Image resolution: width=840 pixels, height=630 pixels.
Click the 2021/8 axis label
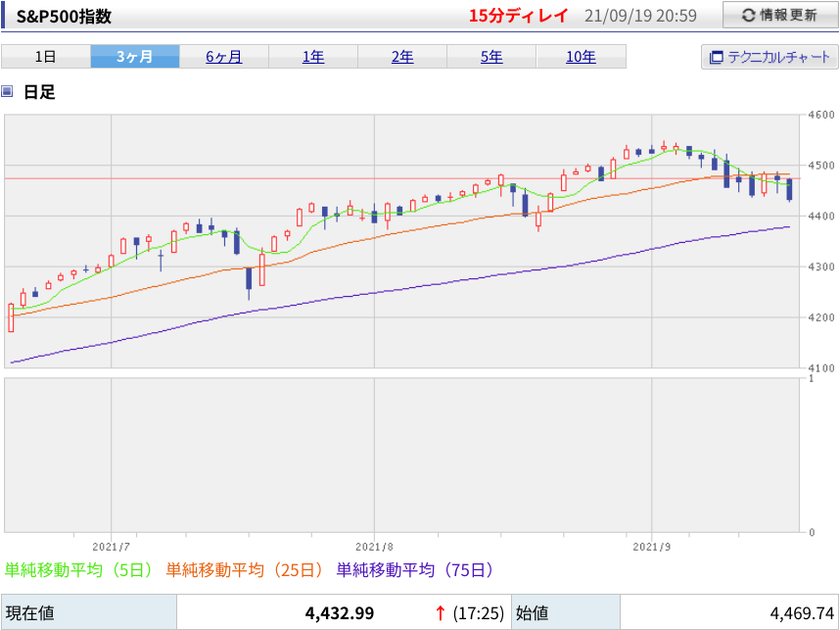tap(374, 547)
